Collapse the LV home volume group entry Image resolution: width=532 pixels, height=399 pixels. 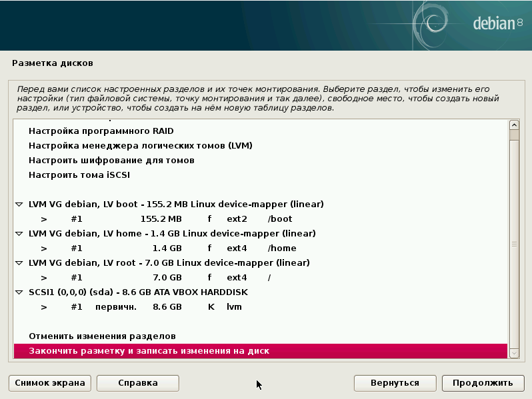[19, 234]
